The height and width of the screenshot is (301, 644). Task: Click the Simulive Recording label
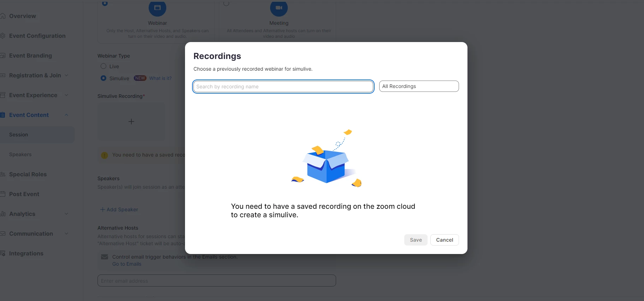coord(121,96)
